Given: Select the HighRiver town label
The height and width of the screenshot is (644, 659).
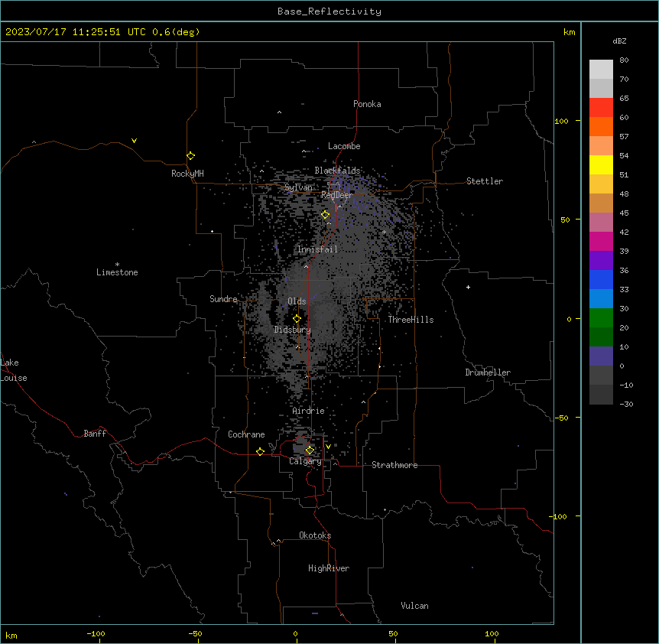Looking at the screenshot, I should (x=329, y=568).
